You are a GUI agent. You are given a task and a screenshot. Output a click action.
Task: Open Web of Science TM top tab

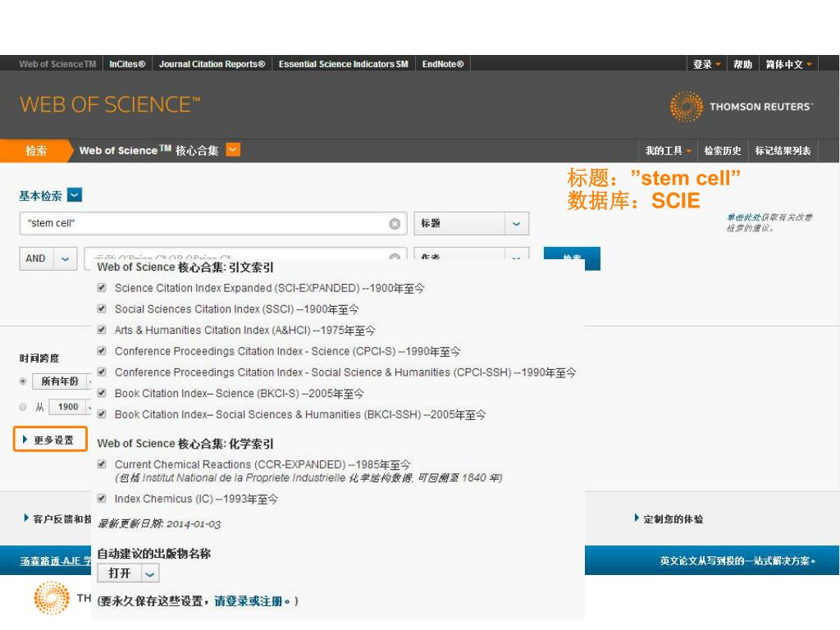tap(58, 64)
